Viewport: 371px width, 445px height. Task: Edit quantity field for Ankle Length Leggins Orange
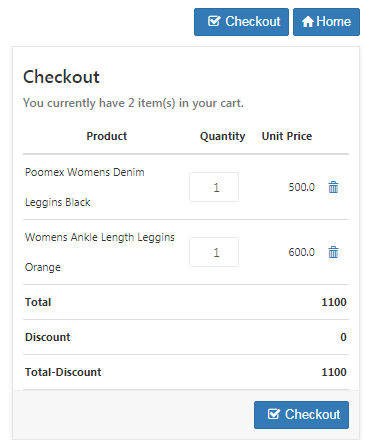[x=214, y=252]
